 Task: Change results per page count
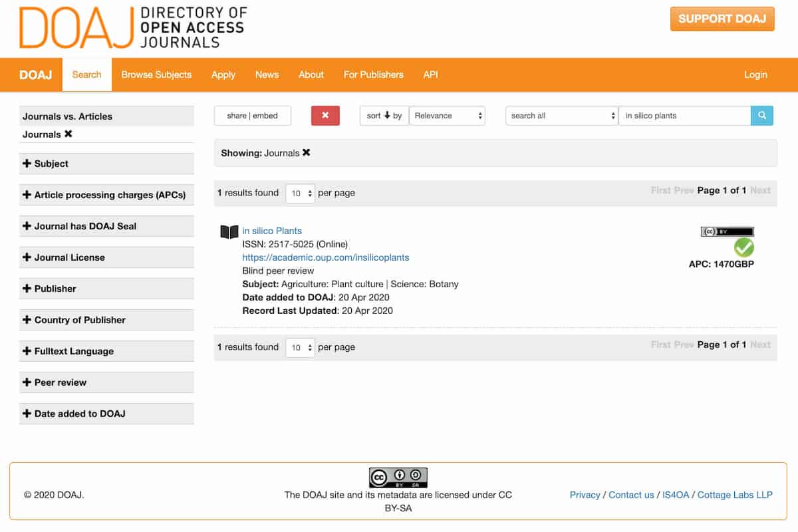coord(300,193)
